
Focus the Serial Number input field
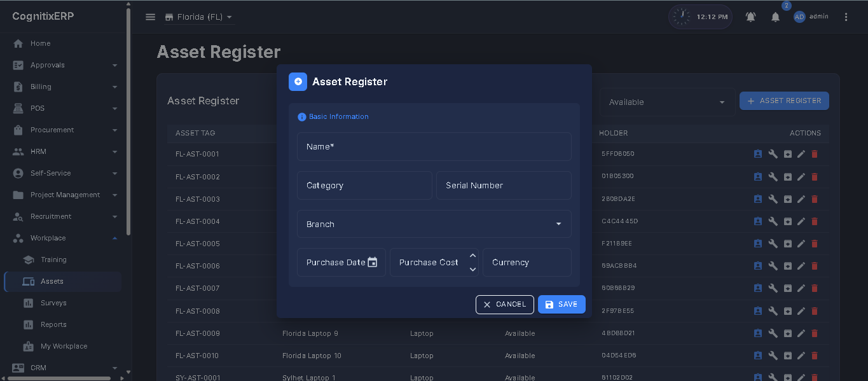click(x=504, y=185)
